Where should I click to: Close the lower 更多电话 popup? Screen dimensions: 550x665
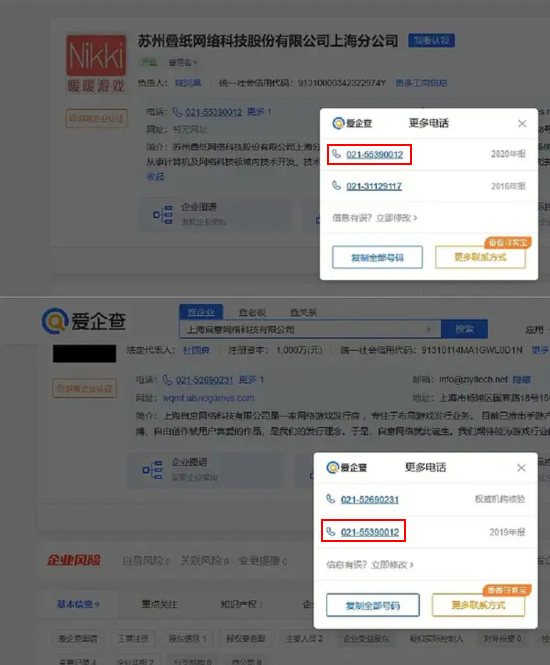click(522, 468)
